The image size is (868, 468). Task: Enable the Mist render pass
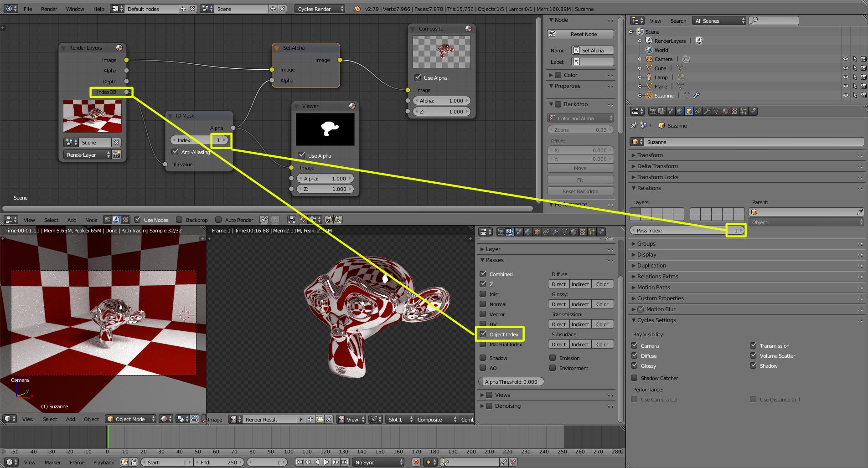(483, 294)
